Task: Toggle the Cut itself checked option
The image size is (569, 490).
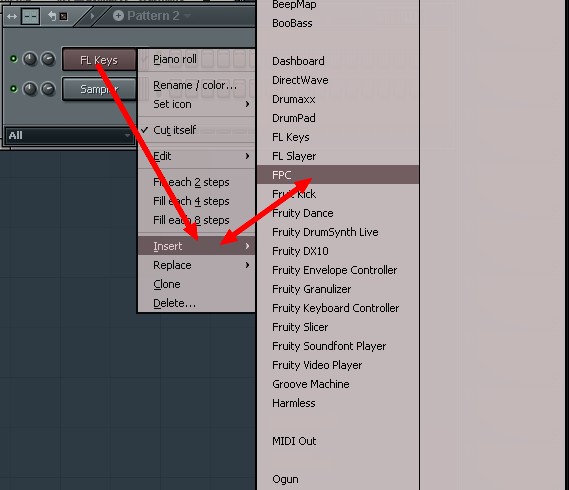Action: (196, 130)
